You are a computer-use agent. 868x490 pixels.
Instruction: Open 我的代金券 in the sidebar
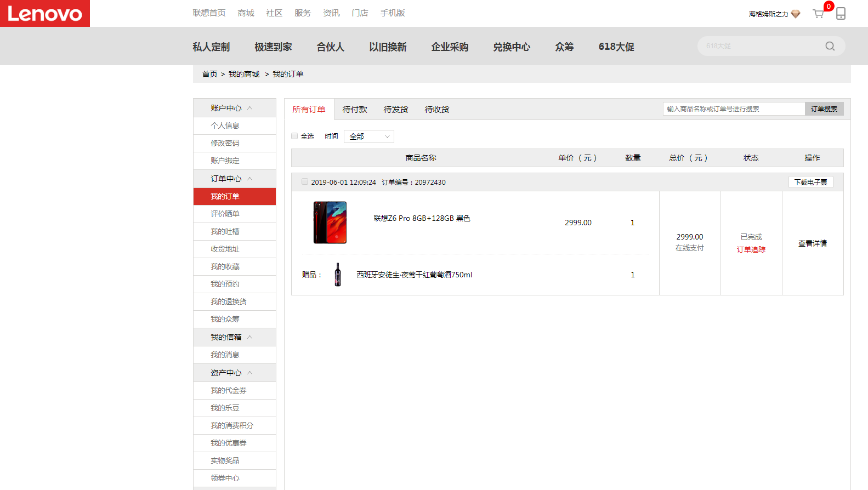pos(235,390)
